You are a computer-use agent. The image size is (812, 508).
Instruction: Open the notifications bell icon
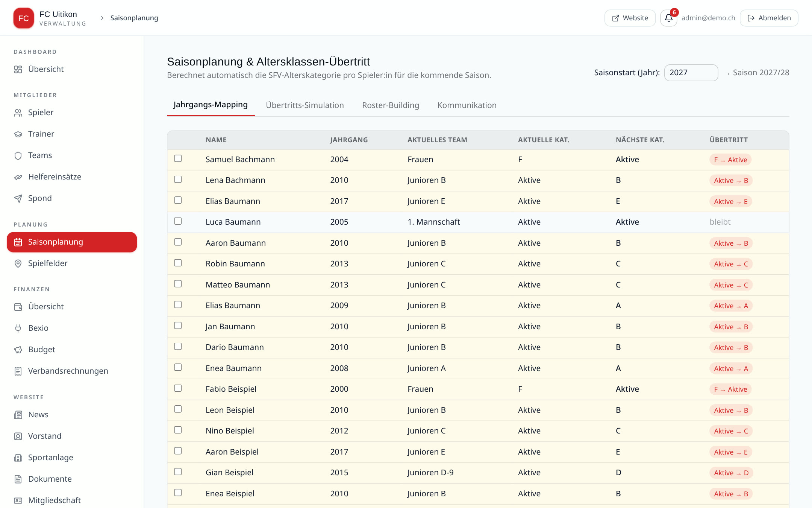668,18
